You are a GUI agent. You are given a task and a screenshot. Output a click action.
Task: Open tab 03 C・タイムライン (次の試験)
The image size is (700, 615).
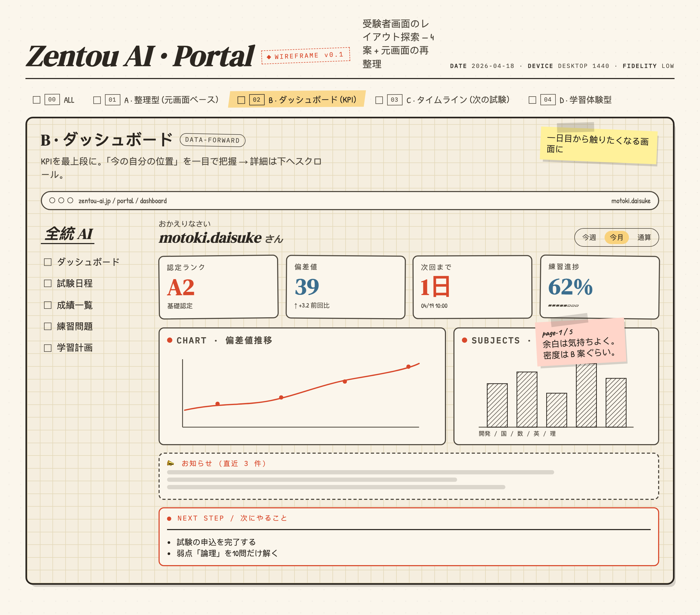(443, 100)
